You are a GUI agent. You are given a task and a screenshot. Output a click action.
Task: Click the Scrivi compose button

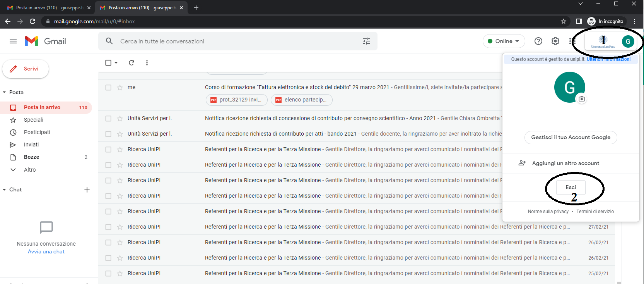26,69
